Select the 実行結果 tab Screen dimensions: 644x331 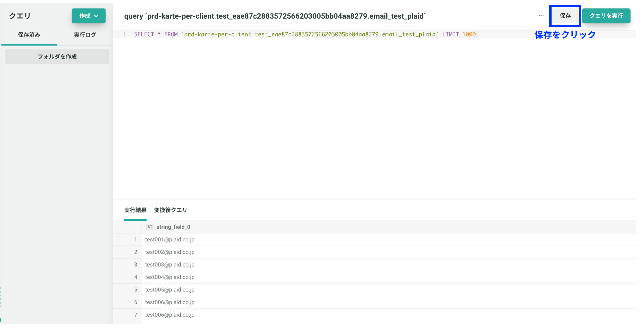click(135, 210)
